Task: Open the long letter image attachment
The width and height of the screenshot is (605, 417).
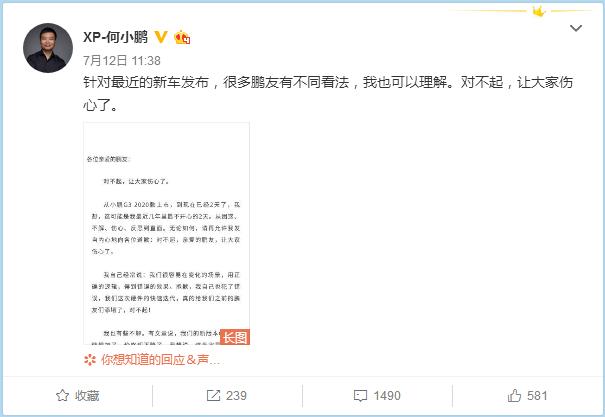Action: coord(167,233)
